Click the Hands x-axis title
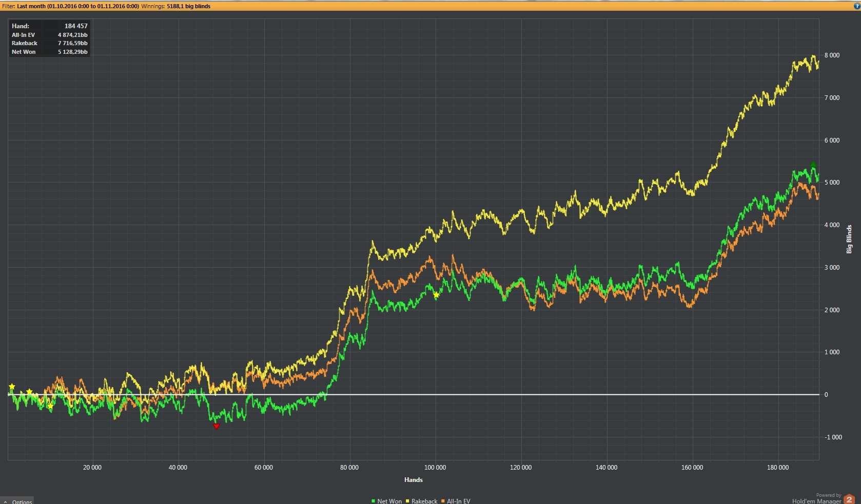Screen dimensions: 861x504 click(414, 480)
